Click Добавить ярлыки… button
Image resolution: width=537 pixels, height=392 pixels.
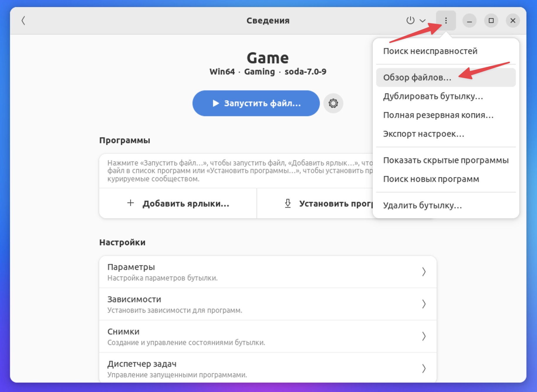pos(178,203)
